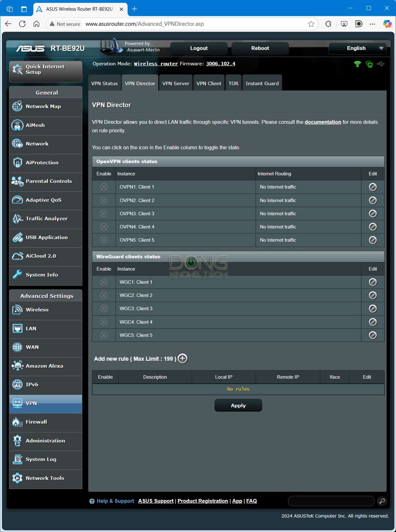Open Wireless advanced settings
396x532 pixels.
[46, 310]
